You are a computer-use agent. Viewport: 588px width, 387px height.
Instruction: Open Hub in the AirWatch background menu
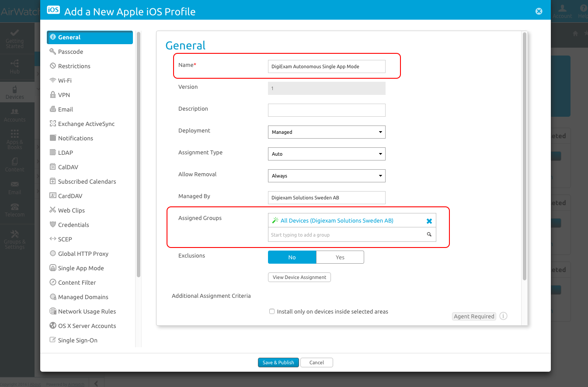click(x=15, y=66)
